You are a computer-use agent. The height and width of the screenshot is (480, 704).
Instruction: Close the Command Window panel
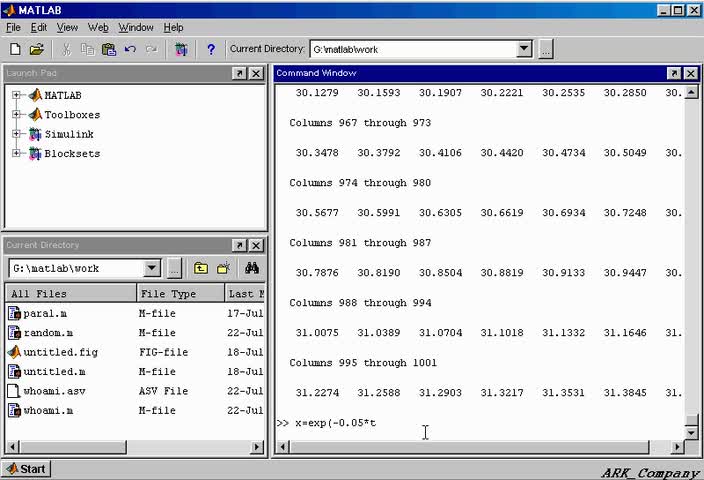point(691,73)
